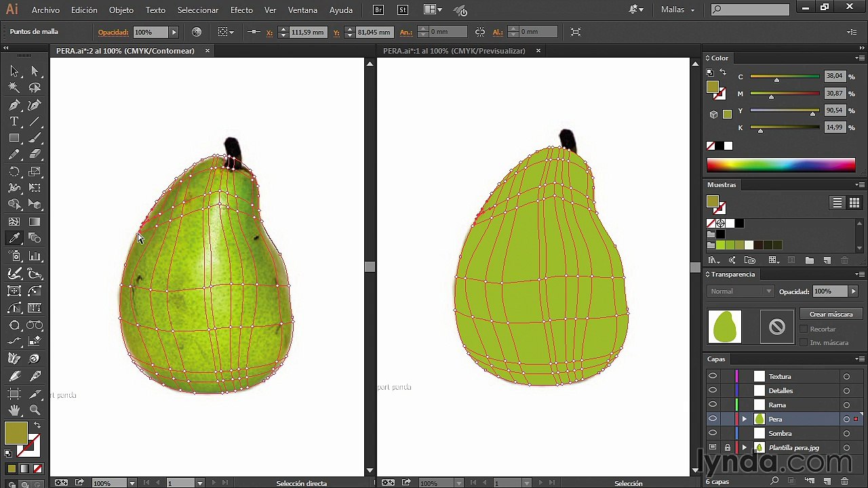Open the arrange documents dropdown

(433, 10)
